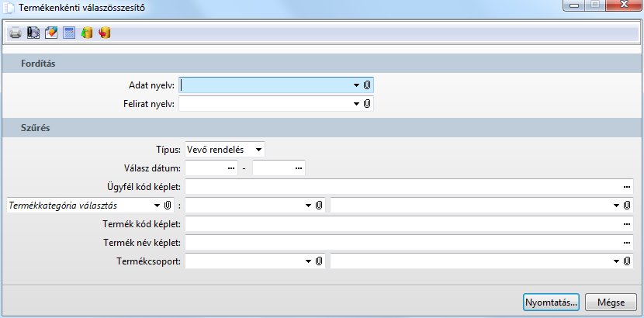Open the Válasz dátum start date picker ellipsis
Screen dimensions: 644x318
(x=230, y=168)
